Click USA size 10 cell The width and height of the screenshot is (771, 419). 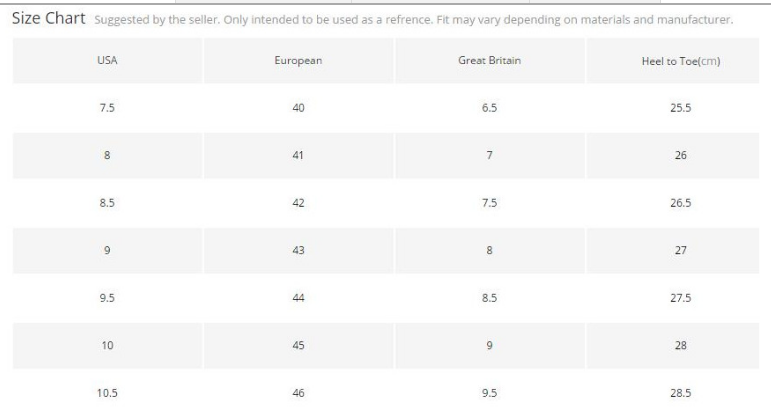(107, 345)
